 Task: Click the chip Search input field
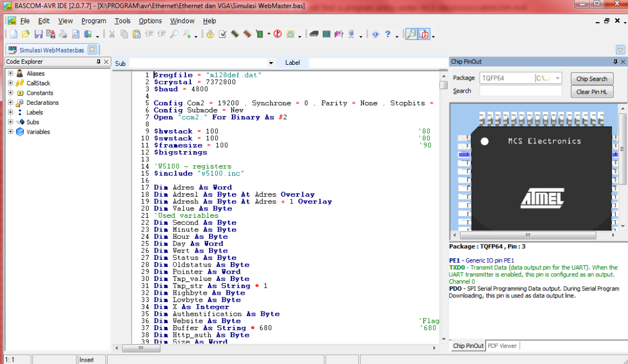point(520,91)
